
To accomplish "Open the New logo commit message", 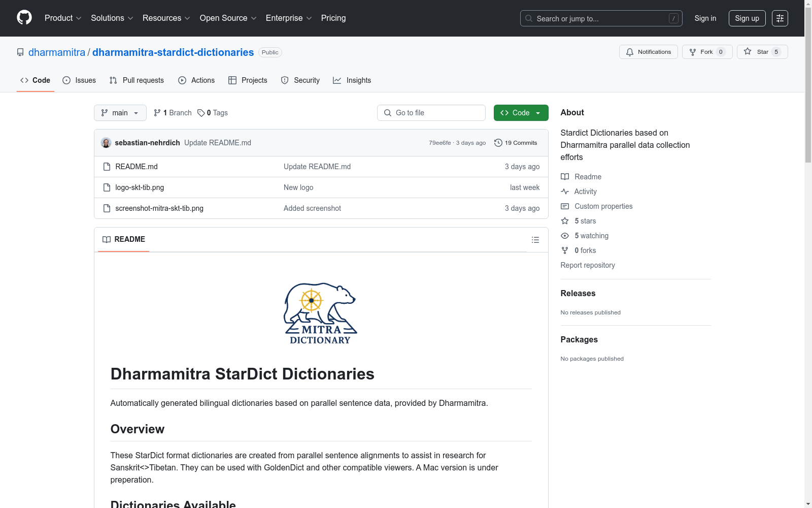I will [x=298, y=187].
